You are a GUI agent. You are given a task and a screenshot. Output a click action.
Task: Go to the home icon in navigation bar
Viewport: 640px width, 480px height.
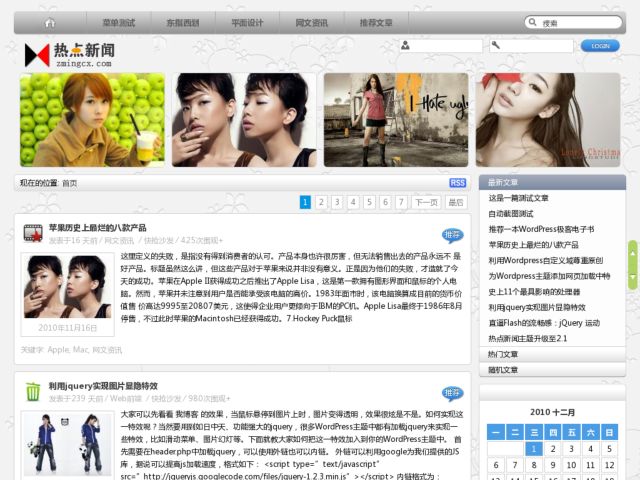point(50,23)
